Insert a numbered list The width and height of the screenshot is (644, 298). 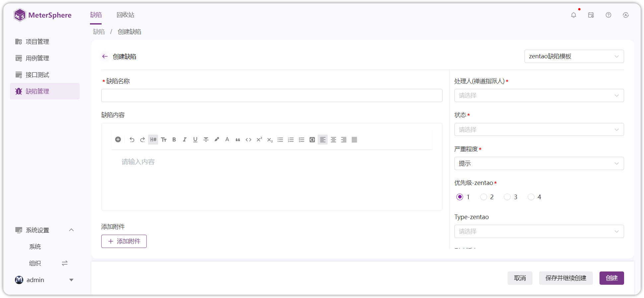click(x=291, y=140)
